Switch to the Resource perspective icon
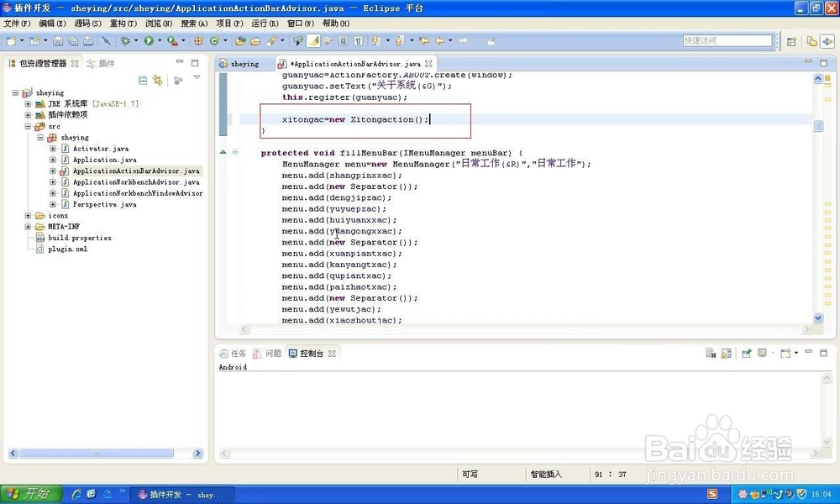 [x=811, y=41]
